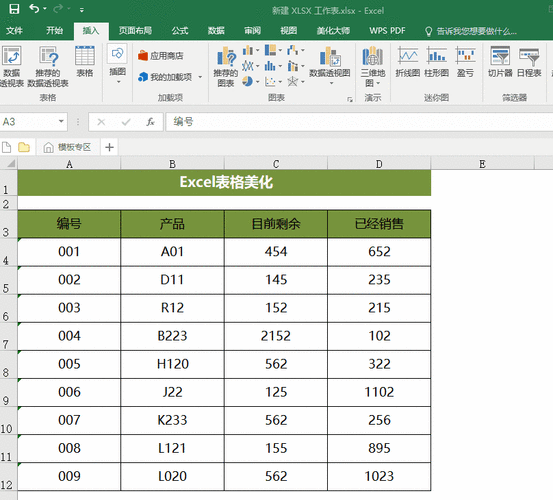Click the confirm checkmark in formula bar
The height and width of the screenshot is (500, 553).
(126, 122)
